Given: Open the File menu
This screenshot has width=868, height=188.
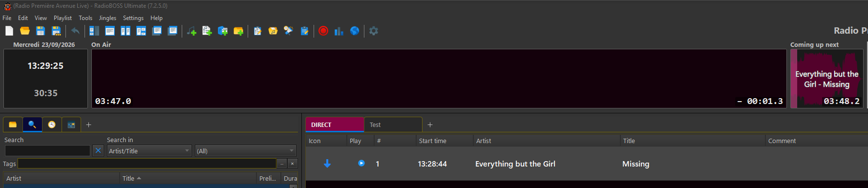Looking at the screenshot, I should point(7,18).
